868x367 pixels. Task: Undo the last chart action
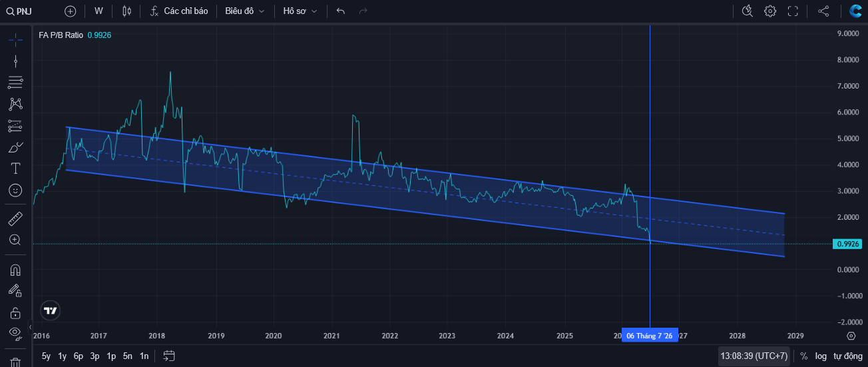coord(341,11)
